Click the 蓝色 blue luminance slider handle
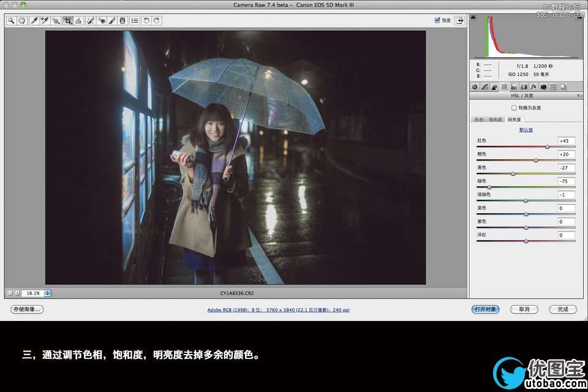This screenshot has height=392, width=588. click(526, 214)
